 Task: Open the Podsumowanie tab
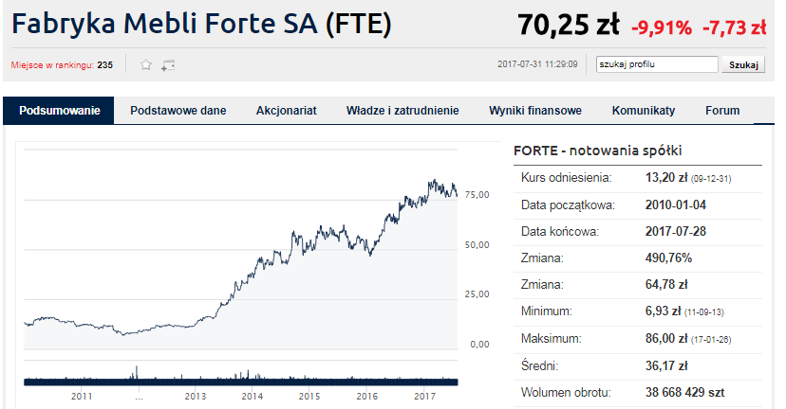click(59, 110)
